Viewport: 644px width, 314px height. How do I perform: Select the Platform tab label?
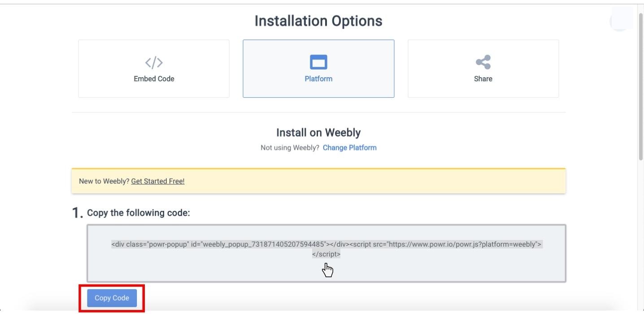coord(318,78)
